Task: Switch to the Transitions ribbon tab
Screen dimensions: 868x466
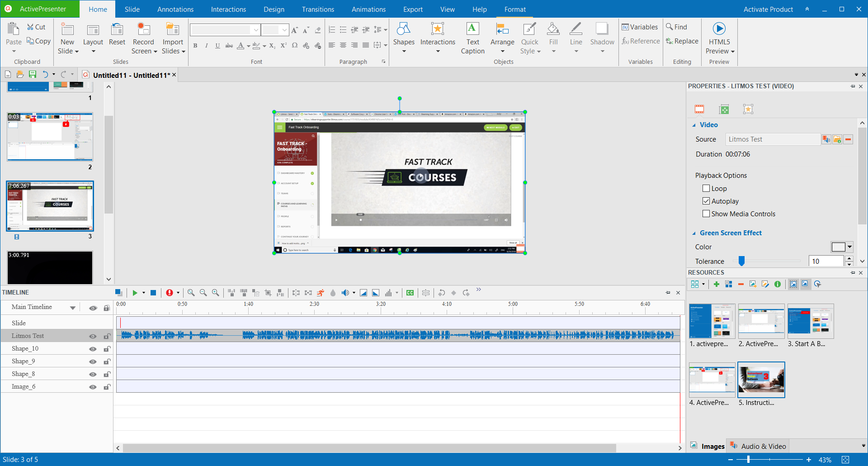Action: click(318, 9)
